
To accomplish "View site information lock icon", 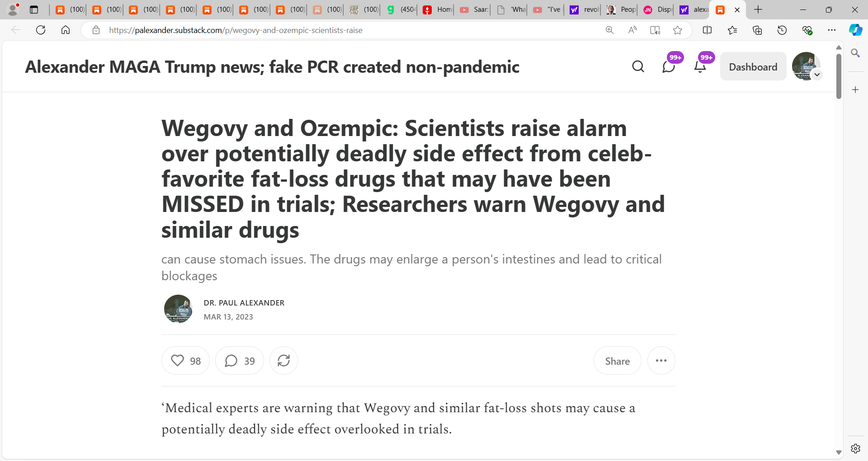I will 96,30.
